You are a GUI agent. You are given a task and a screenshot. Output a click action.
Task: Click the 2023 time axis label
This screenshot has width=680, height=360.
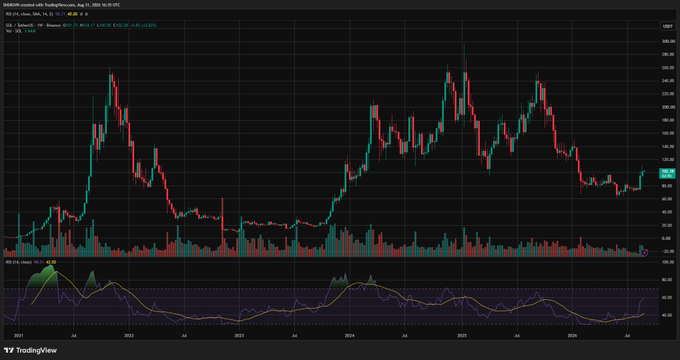(239, 336)
